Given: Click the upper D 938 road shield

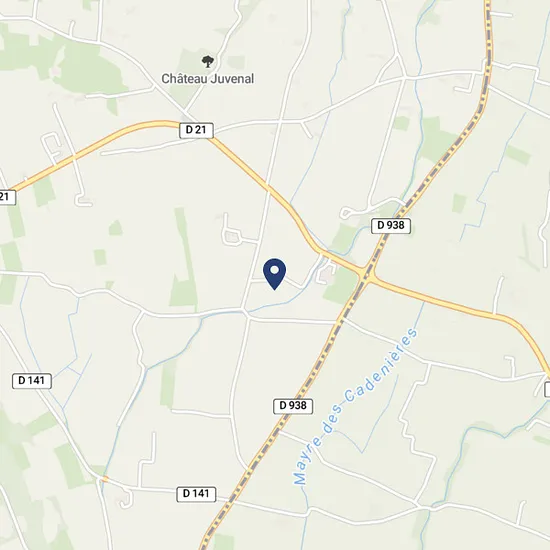Looking at the screenshot, I should 390,225.
